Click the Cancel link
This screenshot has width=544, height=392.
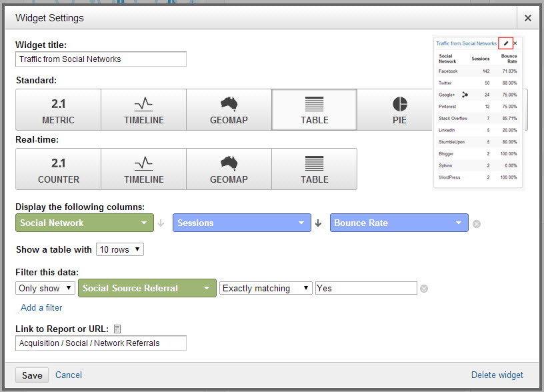[x=69, y=375]
